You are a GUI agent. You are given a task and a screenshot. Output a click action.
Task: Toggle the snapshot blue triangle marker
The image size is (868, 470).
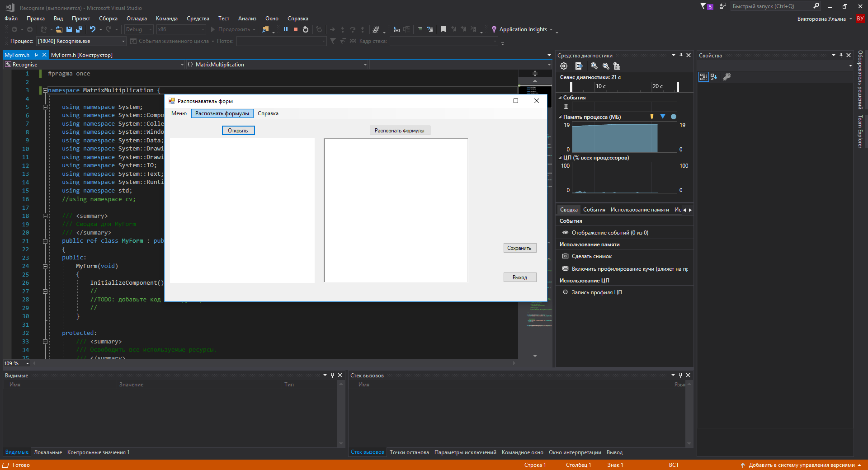[663, 117]
